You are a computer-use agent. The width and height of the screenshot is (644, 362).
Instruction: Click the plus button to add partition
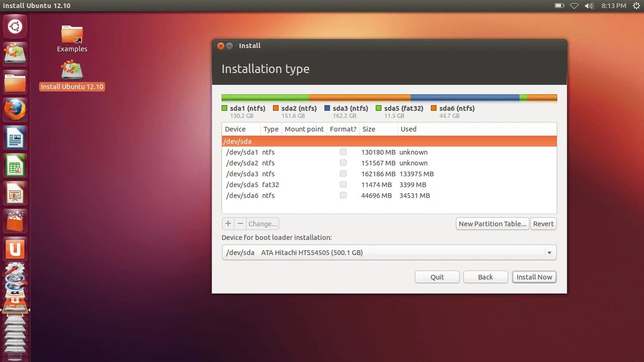pos(228,223)
